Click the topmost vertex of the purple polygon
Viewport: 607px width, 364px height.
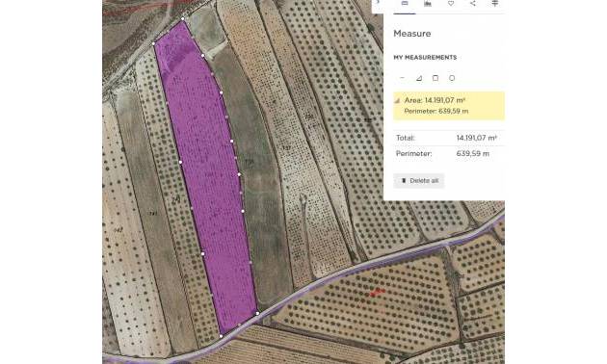[x=183, y=18]
